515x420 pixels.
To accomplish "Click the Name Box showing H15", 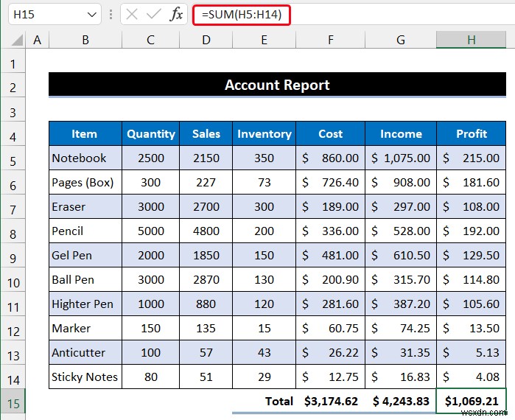I will (55, 15).
